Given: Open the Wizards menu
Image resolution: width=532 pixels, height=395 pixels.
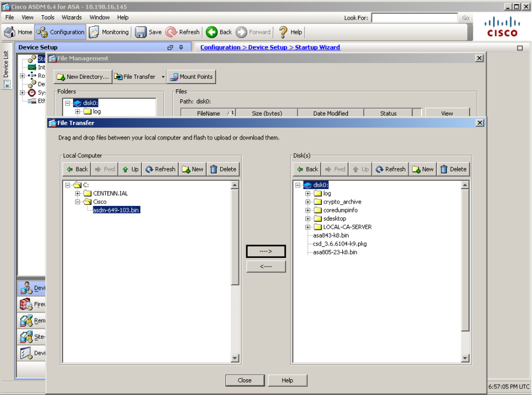Looking at the screenshot, I should click(x=72, y=18).
